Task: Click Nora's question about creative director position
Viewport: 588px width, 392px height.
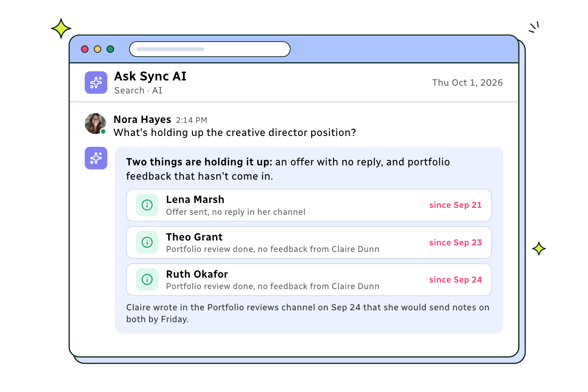Action: pyautogui.click(x=235, y=133)
